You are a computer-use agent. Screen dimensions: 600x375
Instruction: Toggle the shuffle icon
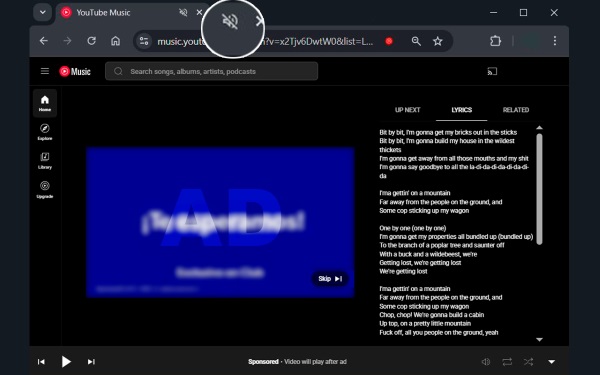[528, 362]
